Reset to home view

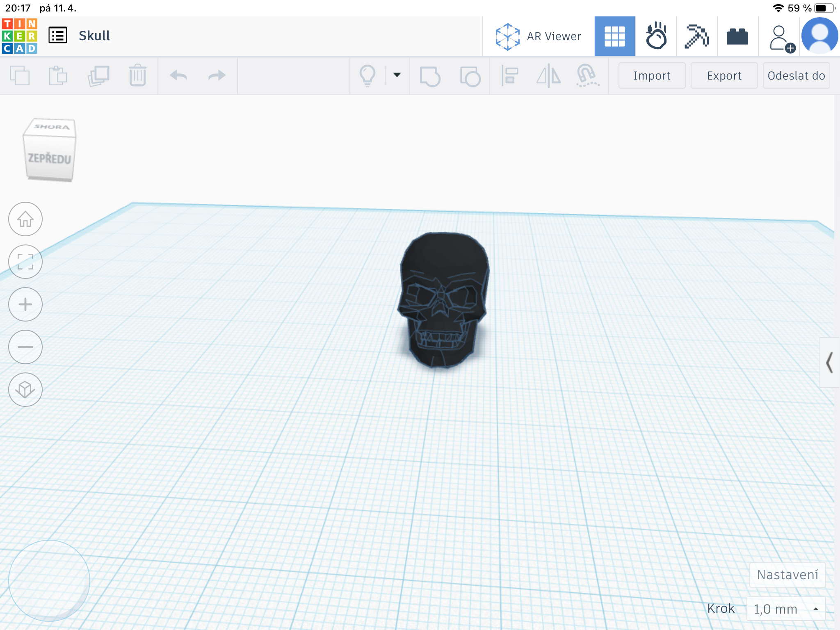25,219
